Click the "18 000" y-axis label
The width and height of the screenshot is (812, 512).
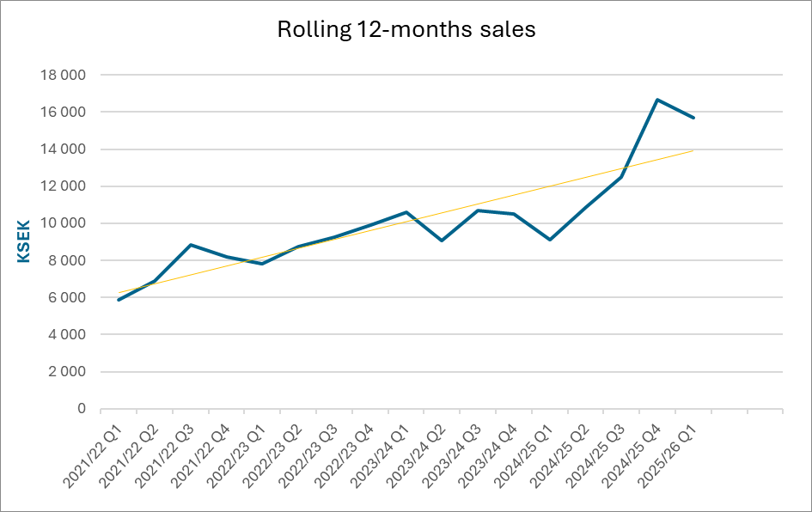(64, 75)
